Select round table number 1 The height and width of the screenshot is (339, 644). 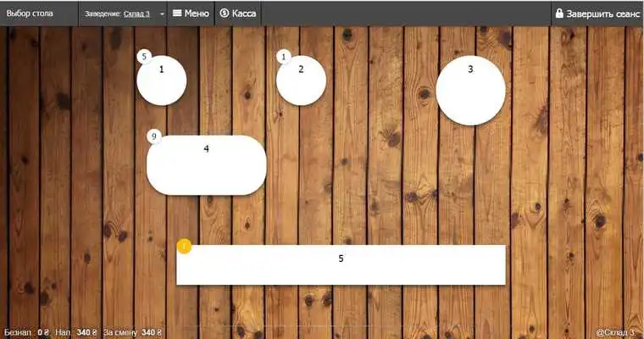(162, 81)
